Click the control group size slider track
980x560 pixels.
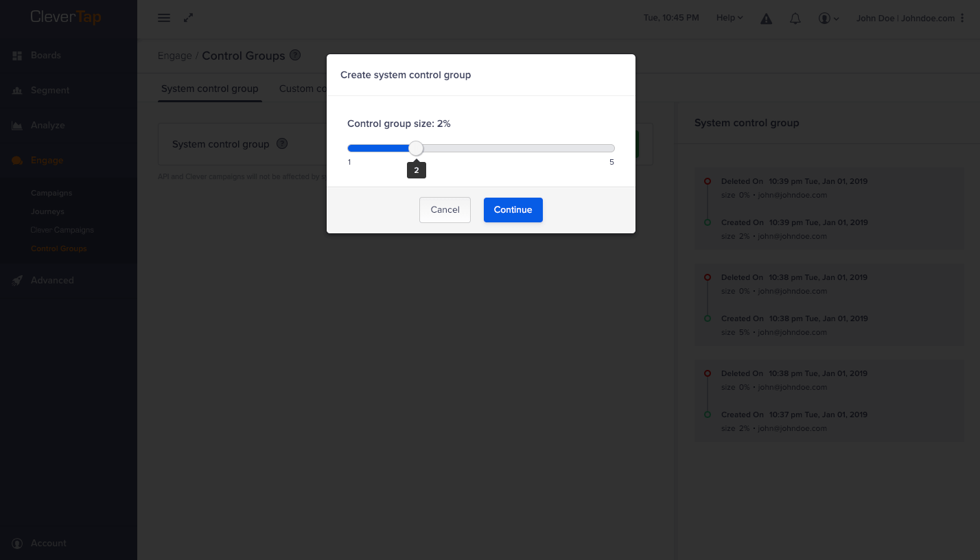[x=481, y=148]
